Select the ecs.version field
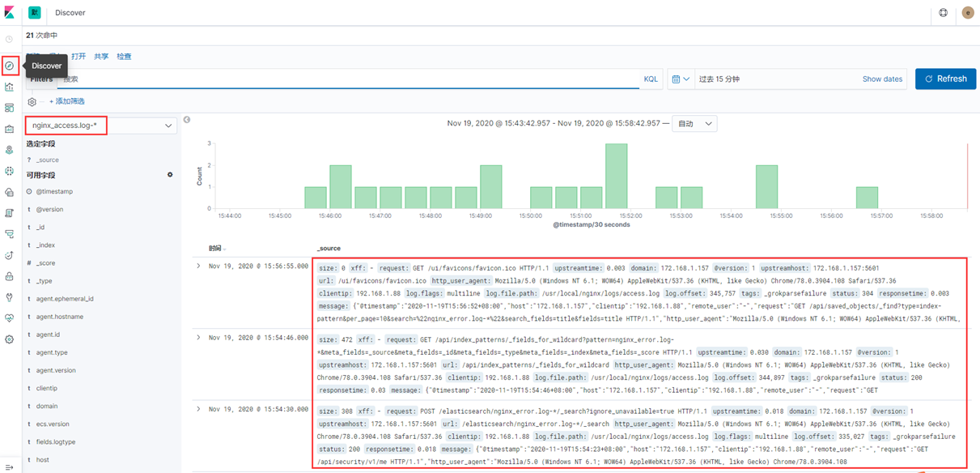 pyautogui.click(x=53, y=424)
